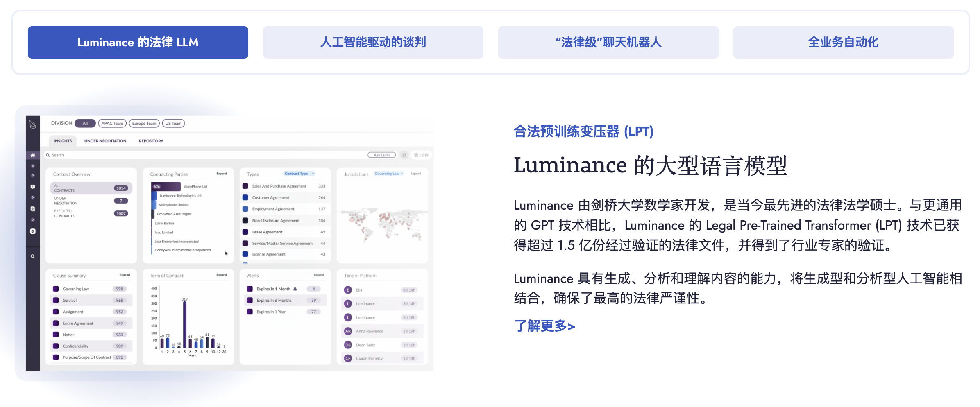Viewport: 980px width, 407px height.
Task: Click the Customer Agreement blue swatch
Action: (245, 197)
